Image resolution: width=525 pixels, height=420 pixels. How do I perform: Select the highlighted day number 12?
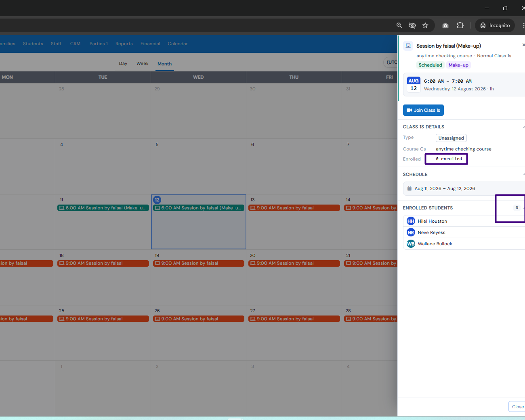point(157,200)
